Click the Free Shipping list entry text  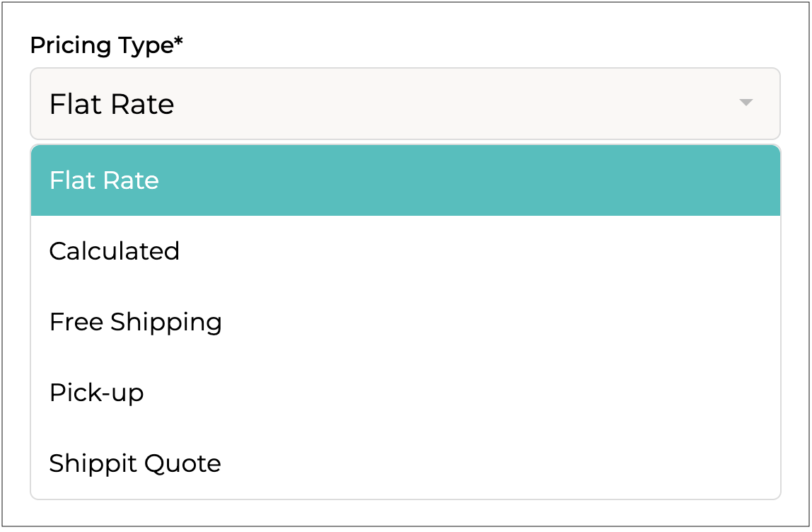[136, 322]
